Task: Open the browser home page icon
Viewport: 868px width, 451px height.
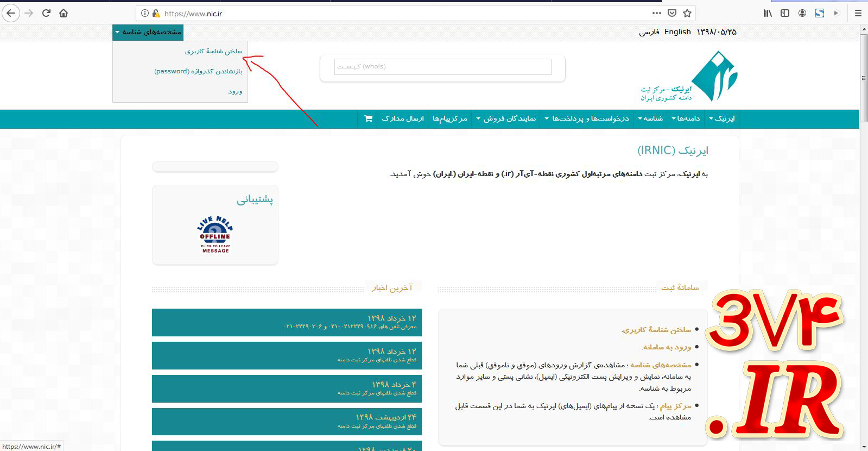Action: (x=64, y=13)
